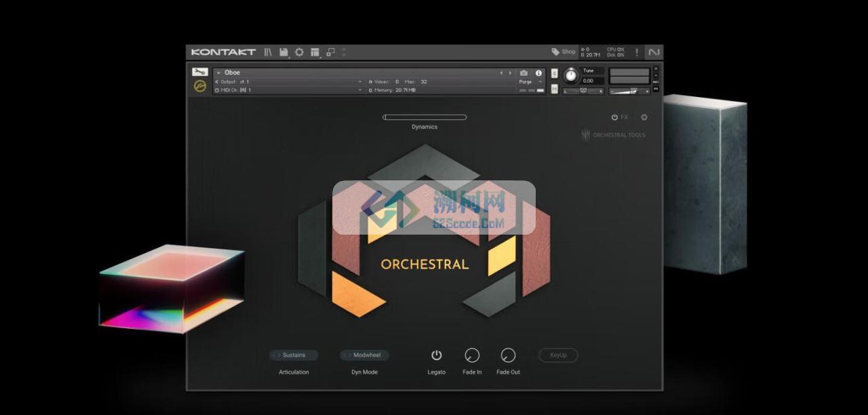The image size is (868, 415).
Task: Select next instrument with right arrow
Action: (x=510, y=73)
